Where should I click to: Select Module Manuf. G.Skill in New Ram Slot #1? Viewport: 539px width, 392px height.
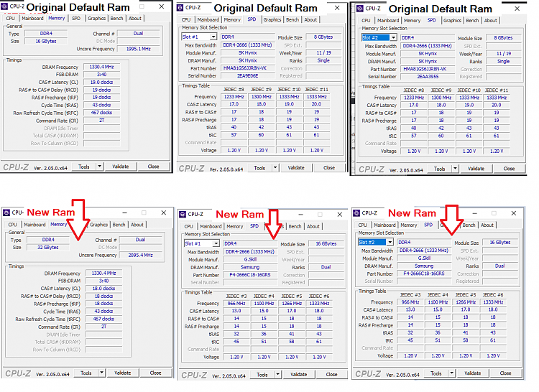pyautogui.click(x=250, y=259)
